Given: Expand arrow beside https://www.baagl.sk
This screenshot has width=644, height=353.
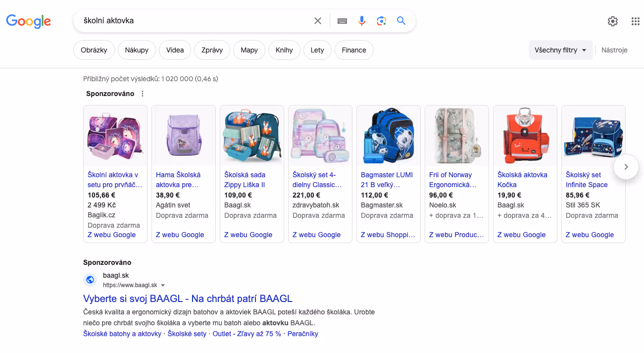Looking at the screenshot, I should (163, 285).
